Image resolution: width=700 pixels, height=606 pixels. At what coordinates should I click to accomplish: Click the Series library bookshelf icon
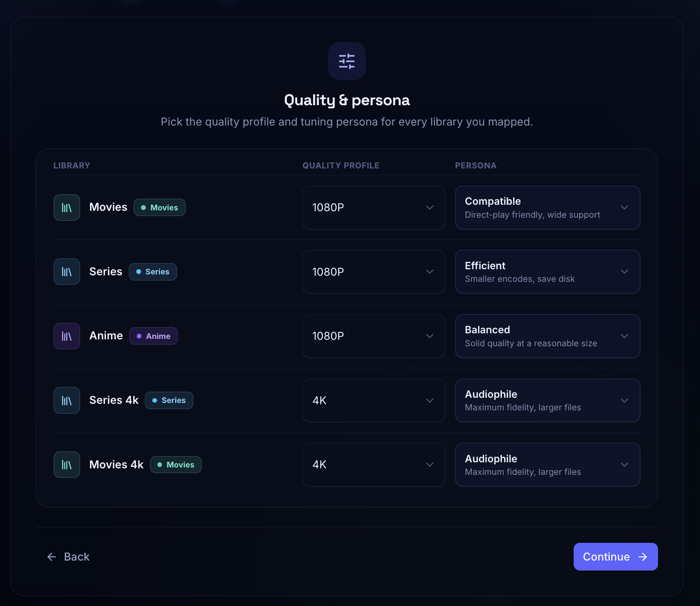pos(67,272)
